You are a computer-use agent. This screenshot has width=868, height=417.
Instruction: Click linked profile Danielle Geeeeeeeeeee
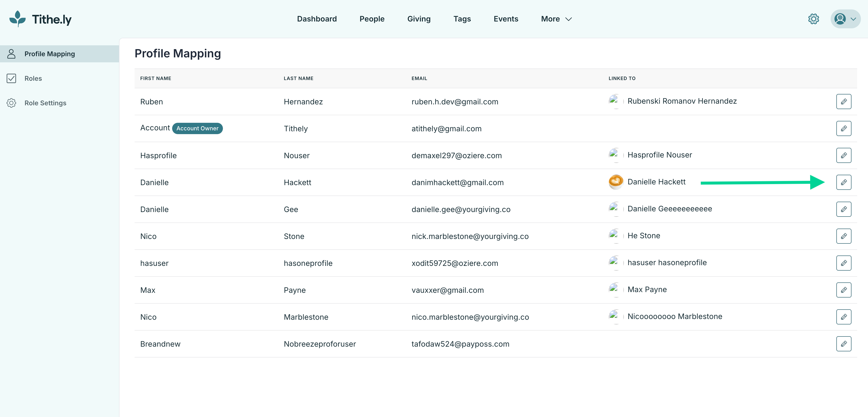pos(669,209)
